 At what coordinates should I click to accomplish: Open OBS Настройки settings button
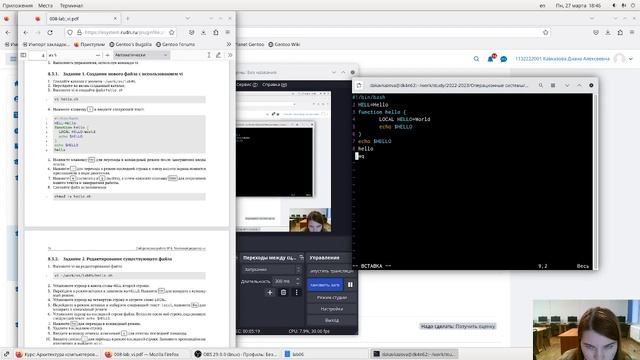point(331,309)
